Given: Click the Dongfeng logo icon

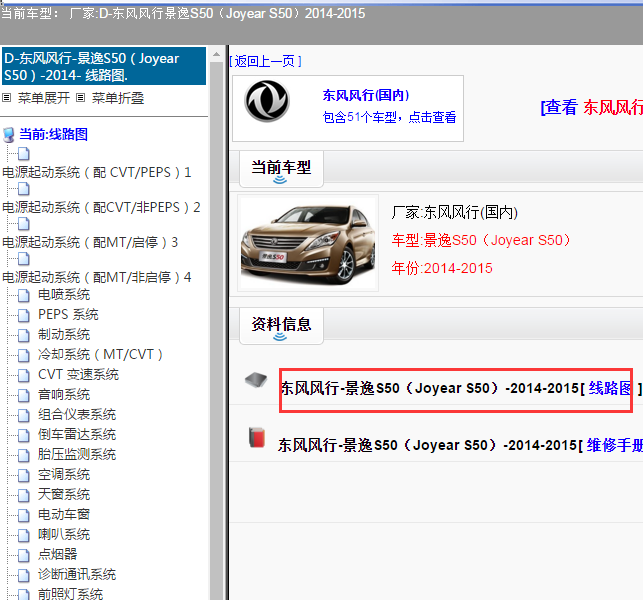Looking at the screenshot, I should (x=267, y=101).
